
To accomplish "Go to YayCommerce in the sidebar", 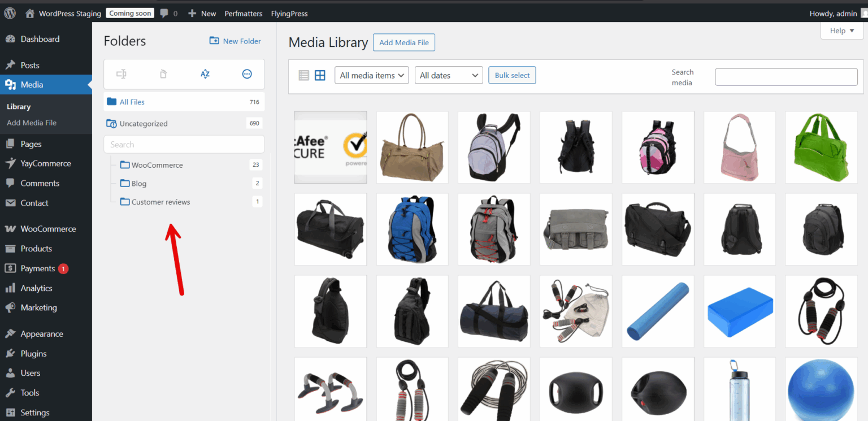I will point(46,163).
